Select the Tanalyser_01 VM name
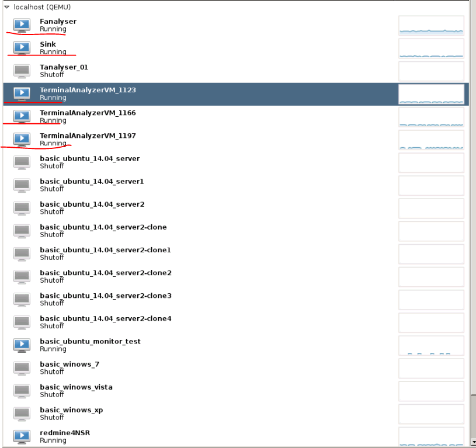This screenshot has width=476, height=448. tap(64, 67)
